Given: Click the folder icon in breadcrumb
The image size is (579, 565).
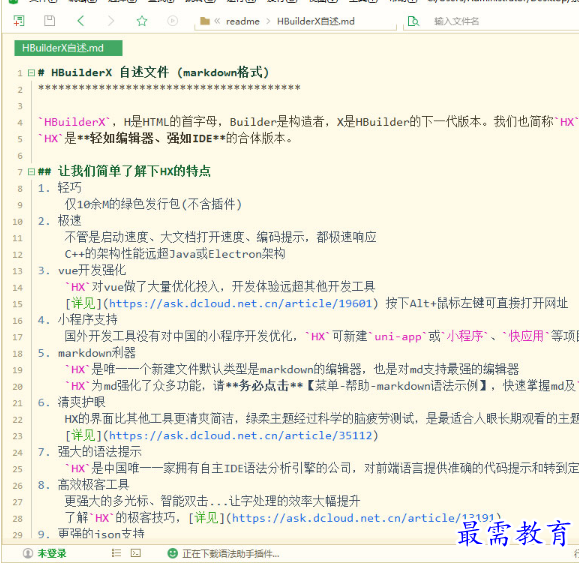Looking at the screenshot, I should (x=205, y=21).
